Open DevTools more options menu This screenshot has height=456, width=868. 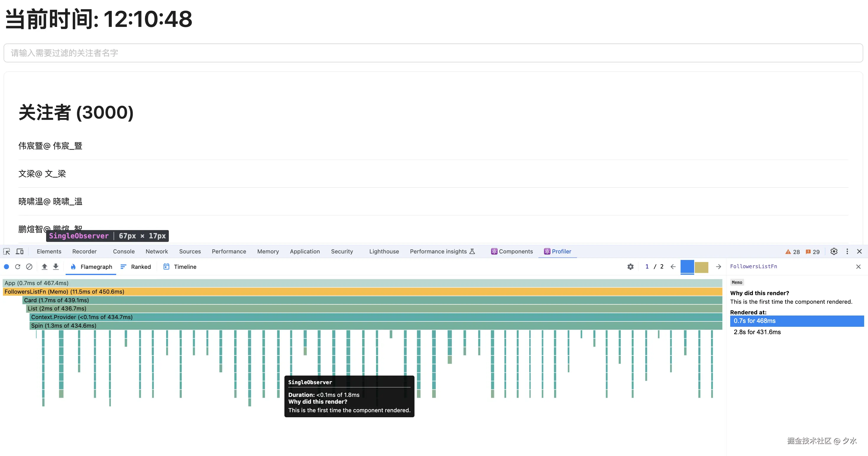tap(847, 251)
